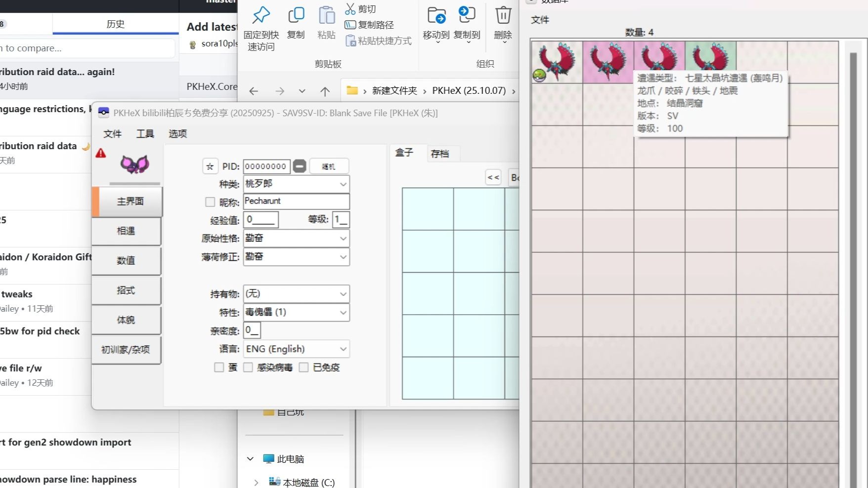Screen dimensions: 868x488
Task: Click the << box navigation button
Action: [493, 177]
